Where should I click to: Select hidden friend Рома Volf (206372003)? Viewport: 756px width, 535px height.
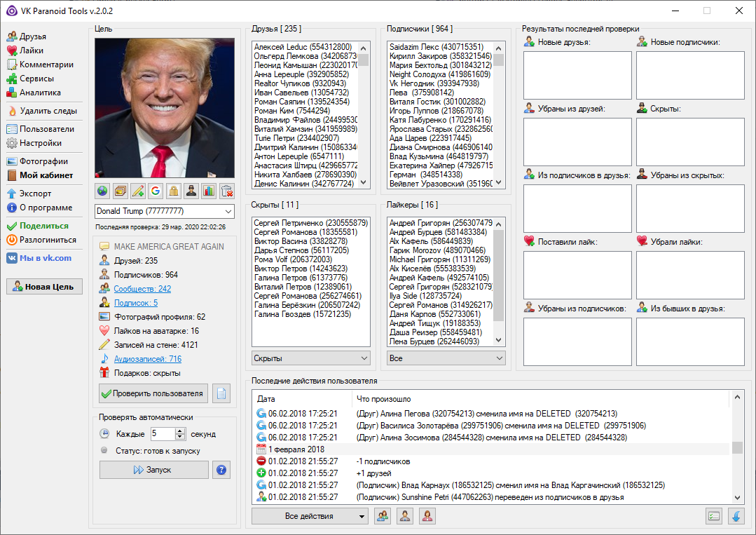293,259
